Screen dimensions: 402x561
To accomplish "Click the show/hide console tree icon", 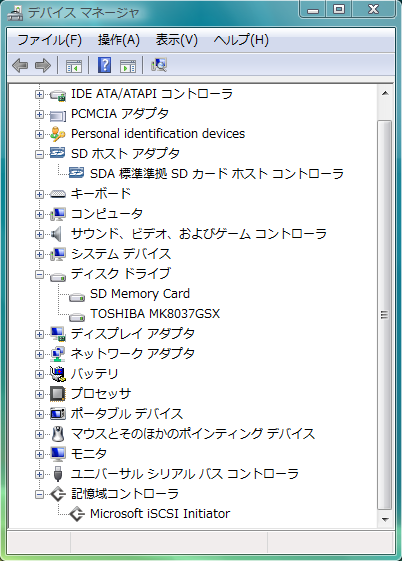I will (x=74, y=66).
